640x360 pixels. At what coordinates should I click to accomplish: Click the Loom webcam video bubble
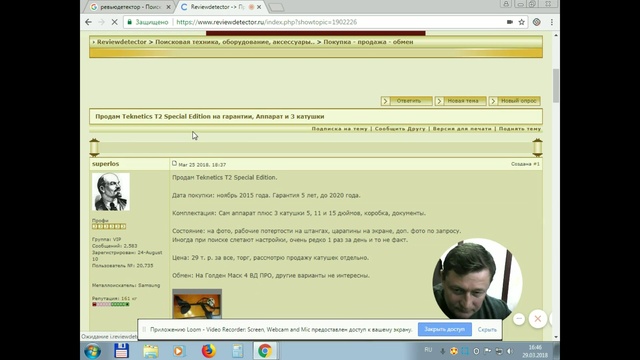click(477, 279)
